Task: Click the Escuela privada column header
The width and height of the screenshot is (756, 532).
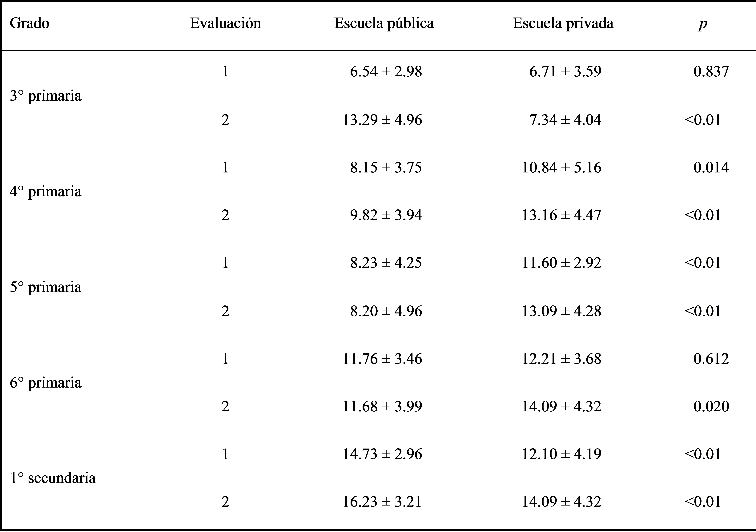Action: (x=563, y=23)
